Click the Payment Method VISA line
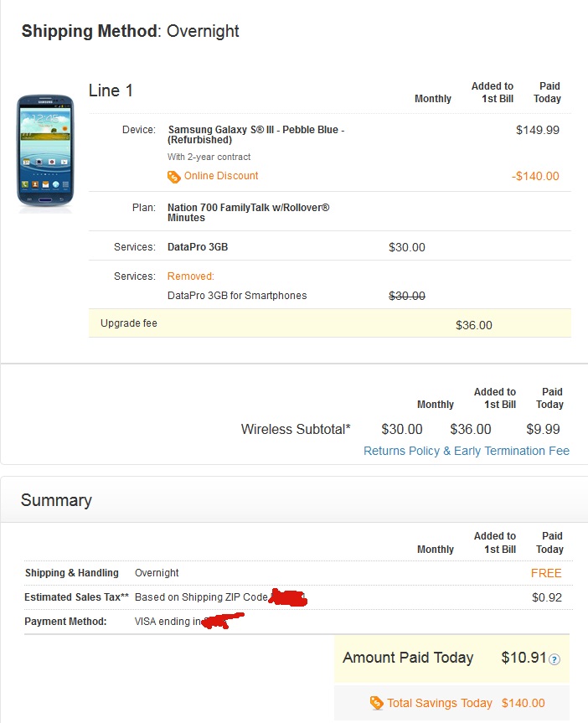The width and height of the screenshot is (588, 723). coord(134,621)
